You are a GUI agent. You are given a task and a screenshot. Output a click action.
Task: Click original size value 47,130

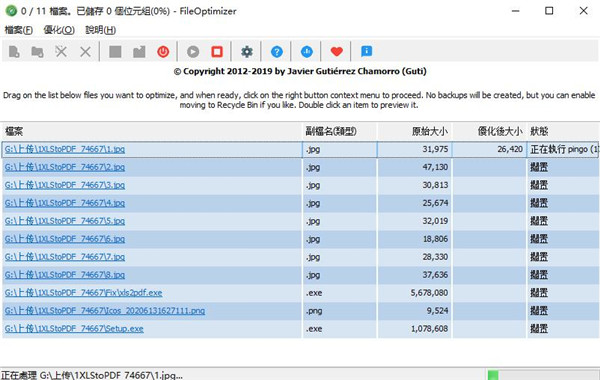click(x=435, y=167)
